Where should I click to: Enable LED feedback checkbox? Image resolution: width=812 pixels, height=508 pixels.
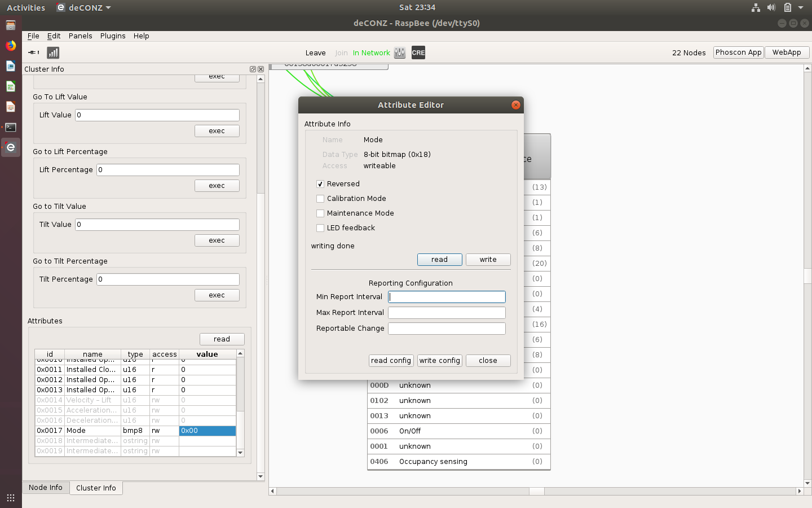tap(320, 228)
